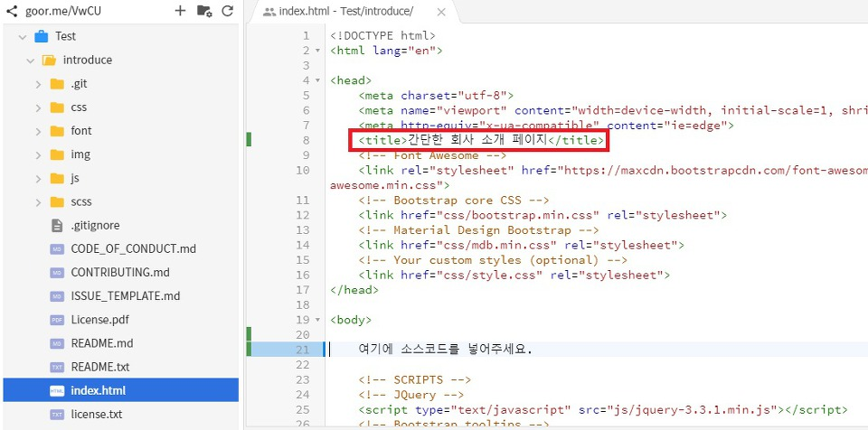868x430 pixels.
Task: Click the css/bootstrap.min.css link line
Action: [x=542, y=215]
